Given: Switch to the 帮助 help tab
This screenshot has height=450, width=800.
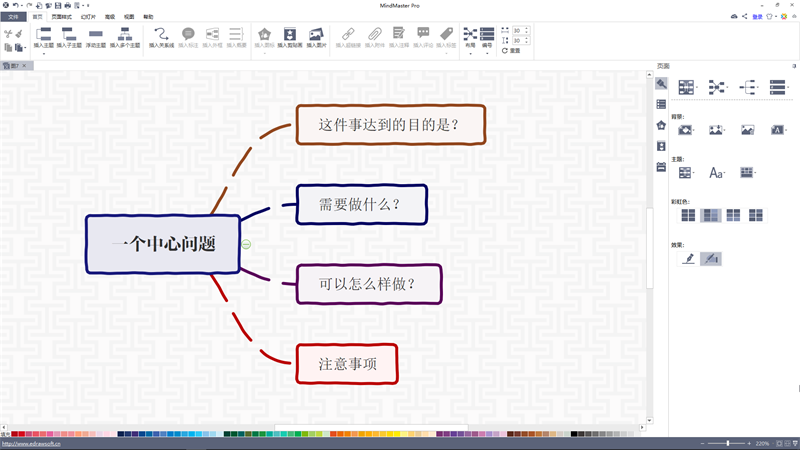Looking at the screenshot, I should pos(148,17).
